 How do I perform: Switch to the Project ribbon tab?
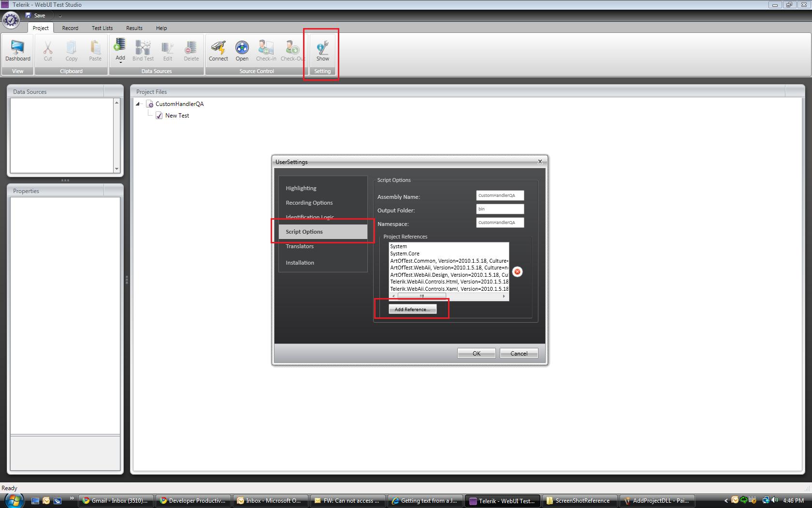pos(41,28)
